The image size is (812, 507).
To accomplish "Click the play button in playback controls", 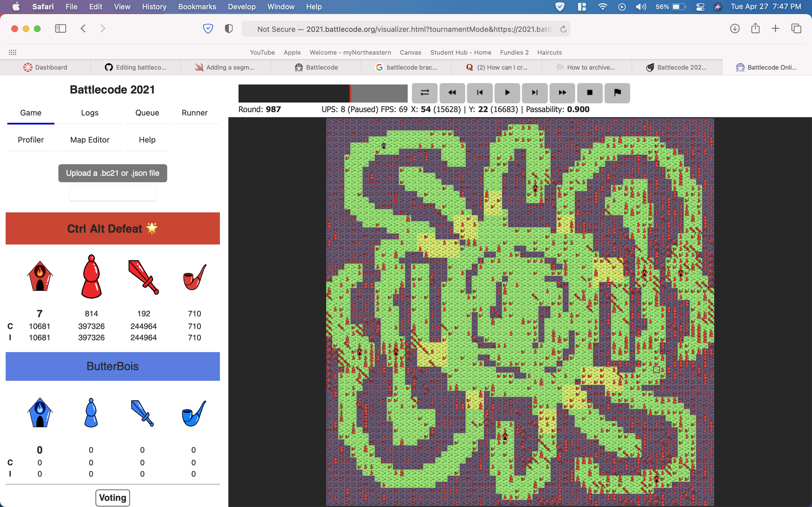I will (507, 93).
